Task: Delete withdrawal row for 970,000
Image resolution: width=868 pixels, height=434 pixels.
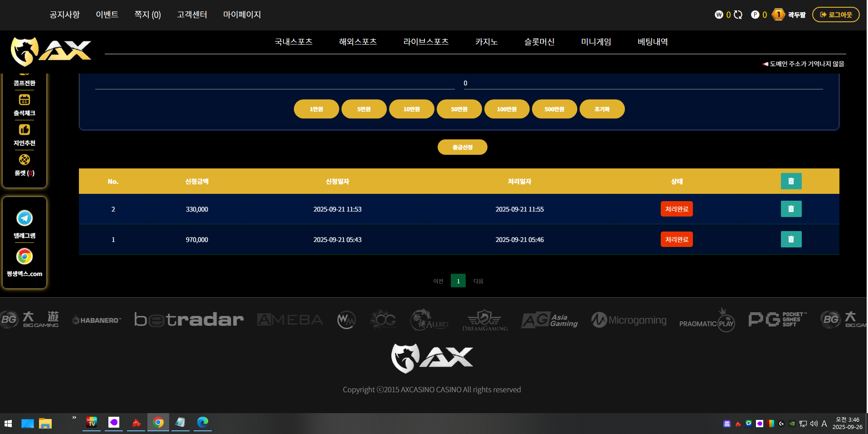Action: coord(791,239)
